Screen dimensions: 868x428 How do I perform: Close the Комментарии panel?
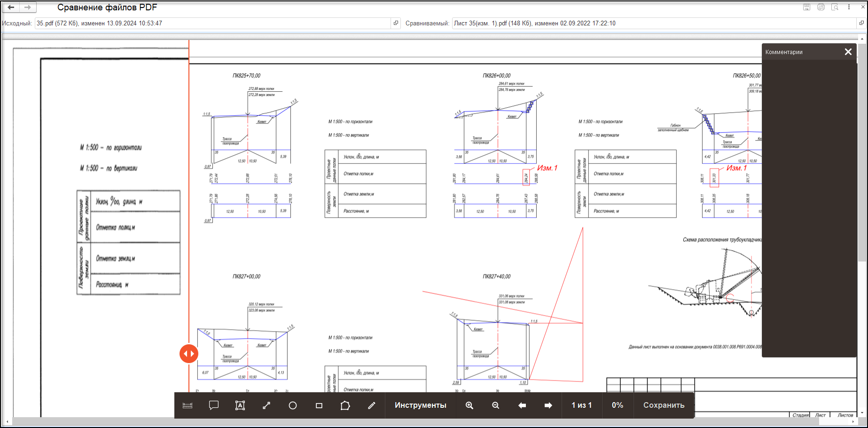pyautogui.click(x=848, y=52)
